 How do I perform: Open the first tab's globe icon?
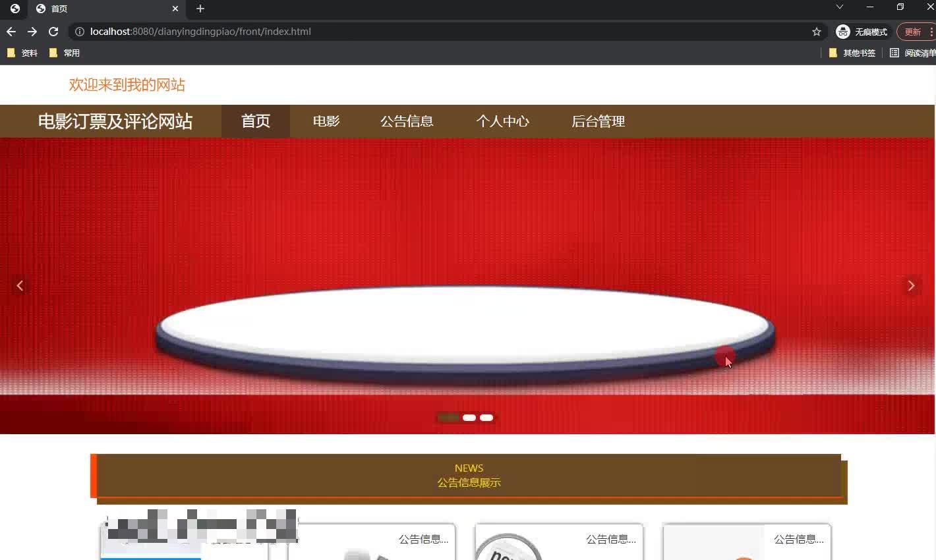click(15, 9)
